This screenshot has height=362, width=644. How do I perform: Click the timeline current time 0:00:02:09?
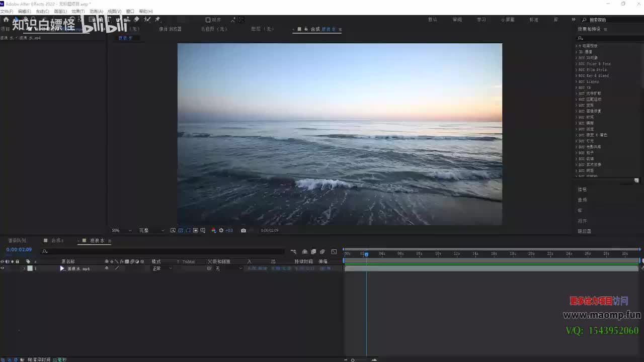pyautogui.click(x=19, y=250)
